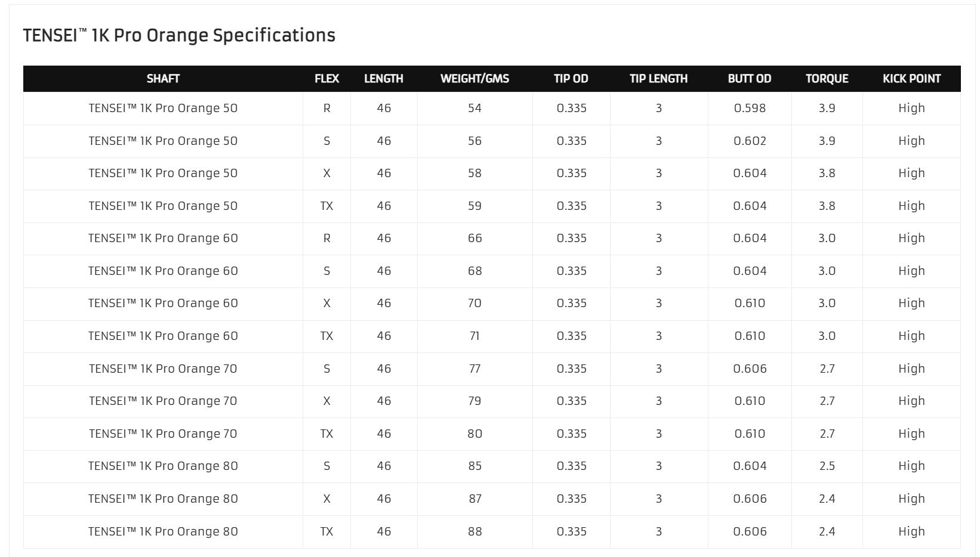Click the weight value 66
The image size is (980, 557).
pyautogui.click(x=474, y=238)
